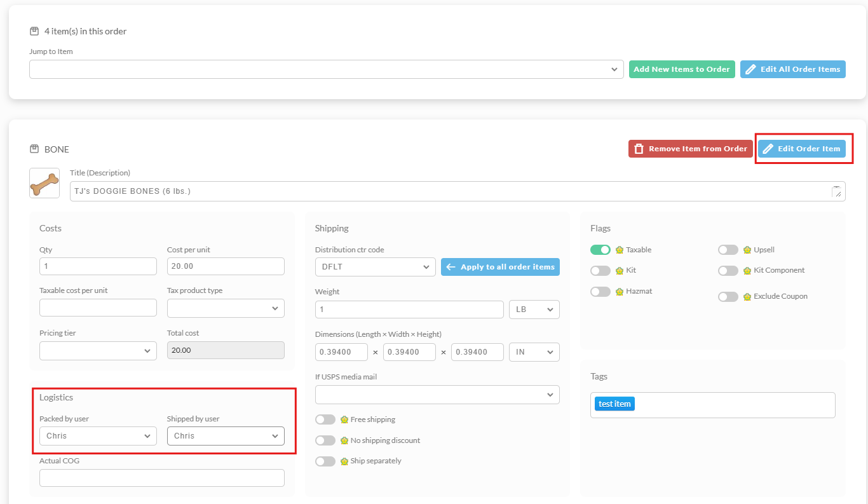Enable the No shipping discount toggle

[x=325, y=440]
